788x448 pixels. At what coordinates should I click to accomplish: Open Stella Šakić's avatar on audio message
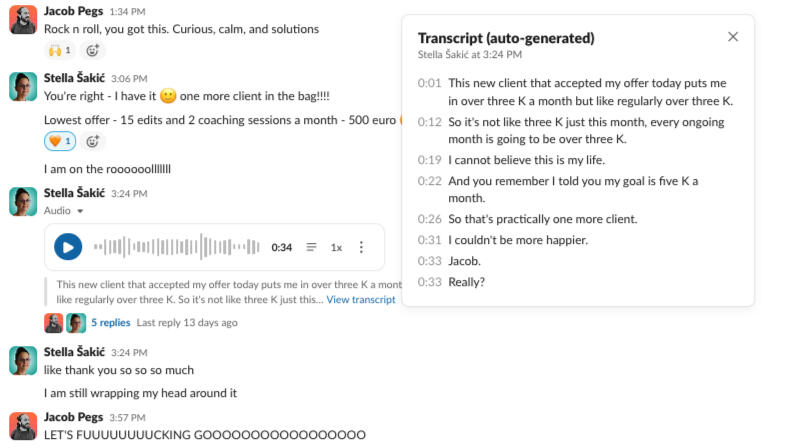pos(23,201)
